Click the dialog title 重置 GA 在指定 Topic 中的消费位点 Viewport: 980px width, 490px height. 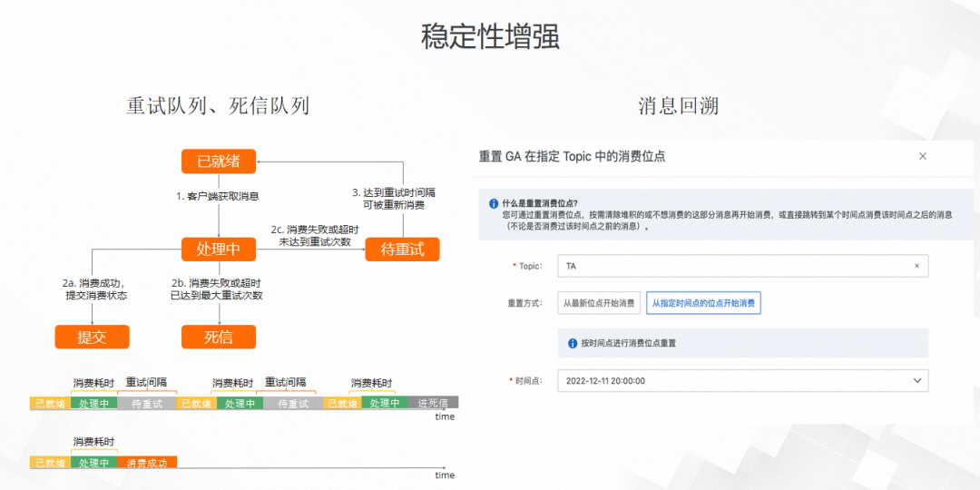click(572, 156)
